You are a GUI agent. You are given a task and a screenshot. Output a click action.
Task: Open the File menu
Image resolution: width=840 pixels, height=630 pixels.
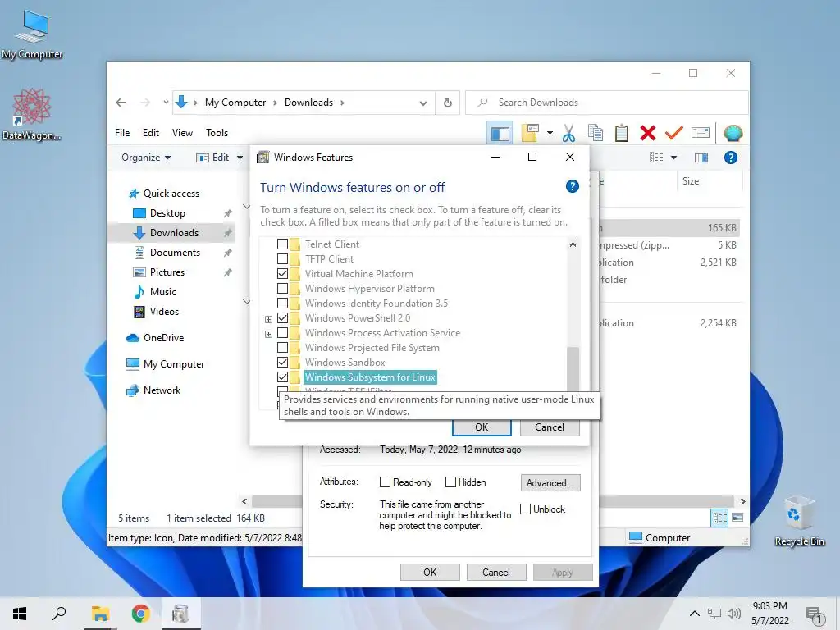coord(122,133)
